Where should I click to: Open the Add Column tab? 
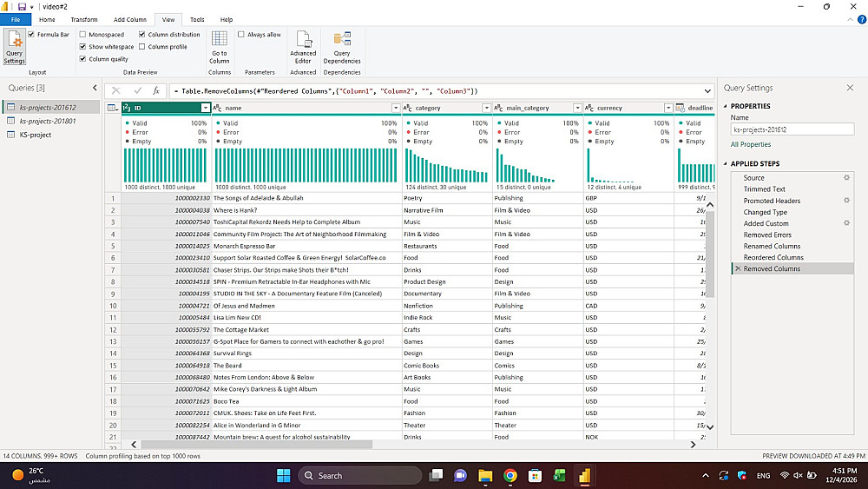(x=130, y=19)
